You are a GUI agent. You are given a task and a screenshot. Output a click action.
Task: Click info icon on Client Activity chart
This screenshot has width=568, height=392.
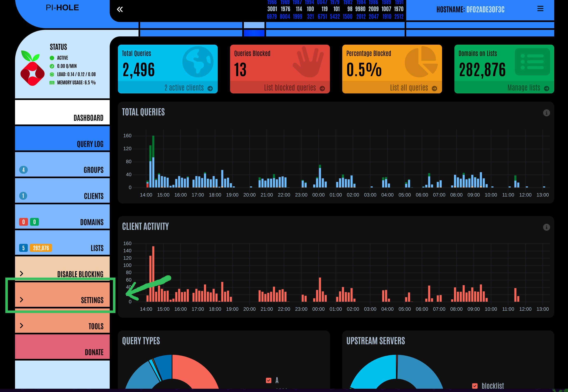(x=546, y=227)
